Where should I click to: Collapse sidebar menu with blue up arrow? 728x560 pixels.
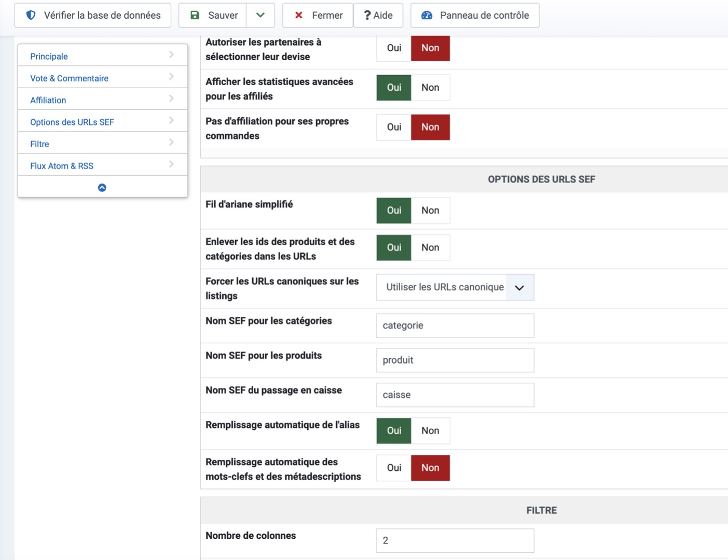[x=102, y=188]
